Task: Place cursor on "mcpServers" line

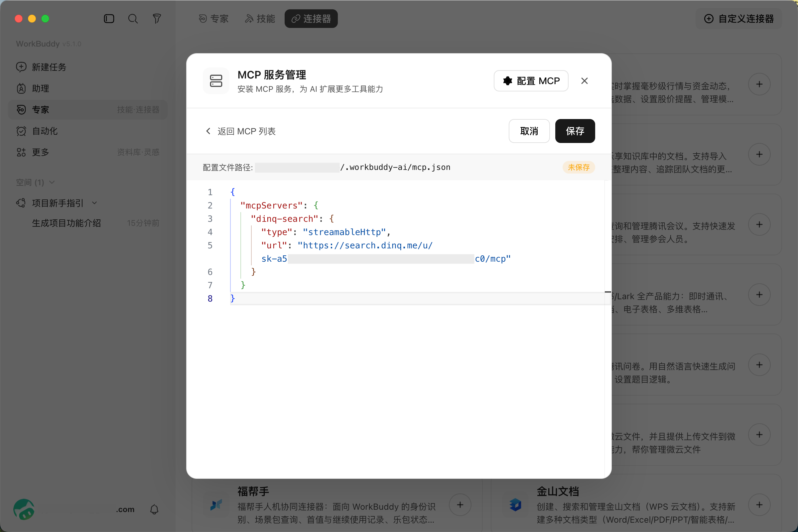Action: click(279, 205)
